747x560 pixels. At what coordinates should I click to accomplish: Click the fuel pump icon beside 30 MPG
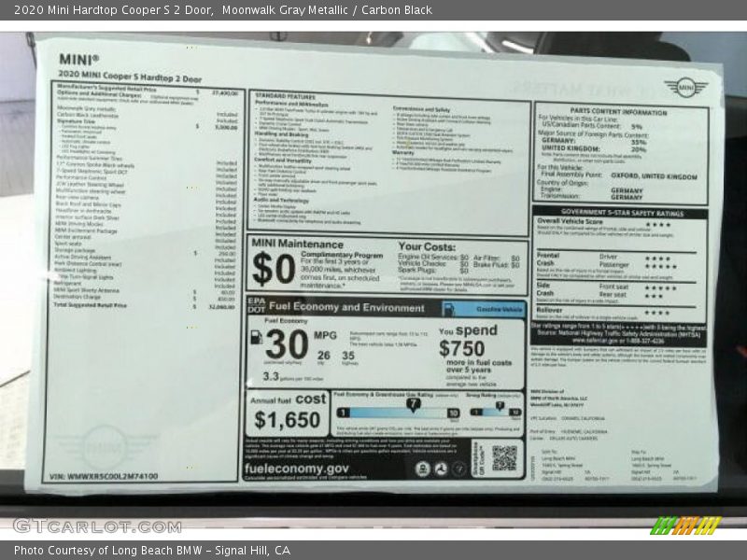click(x=256, y=337)
